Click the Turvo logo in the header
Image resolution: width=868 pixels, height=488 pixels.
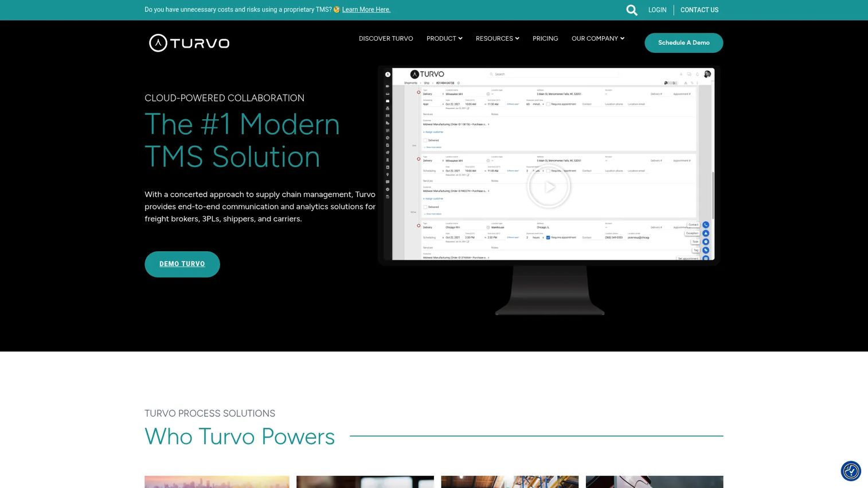click(189, 43)
